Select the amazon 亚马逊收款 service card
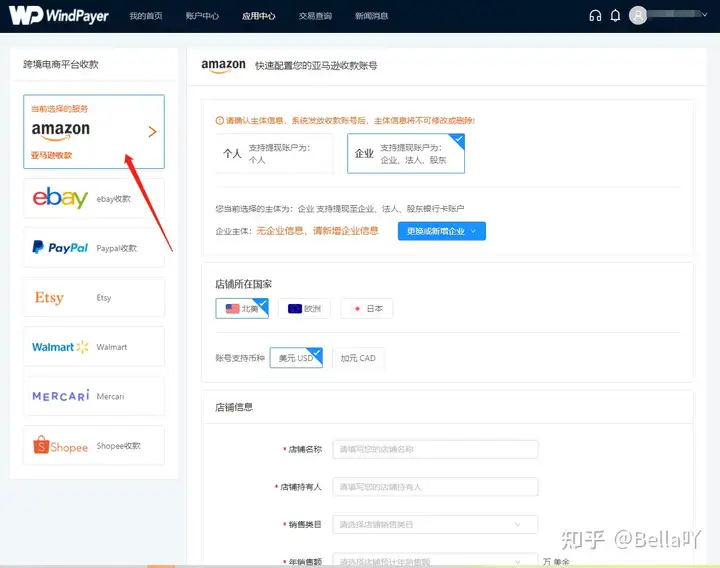Screen dimensions: 720x568 click(94, 132)
